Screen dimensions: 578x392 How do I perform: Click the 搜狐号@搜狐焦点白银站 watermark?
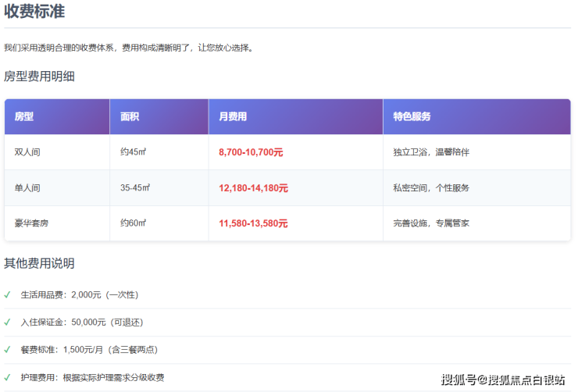coord(503,380)
